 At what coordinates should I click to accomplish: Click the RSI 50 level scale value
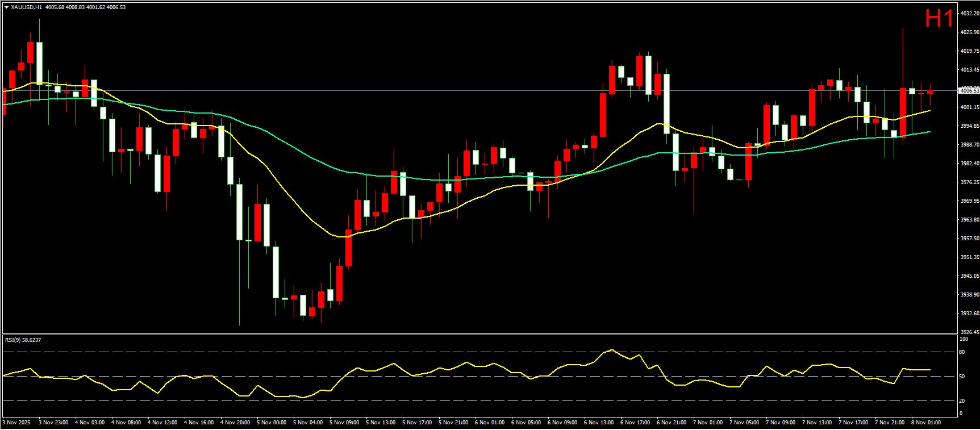point(962,376)
